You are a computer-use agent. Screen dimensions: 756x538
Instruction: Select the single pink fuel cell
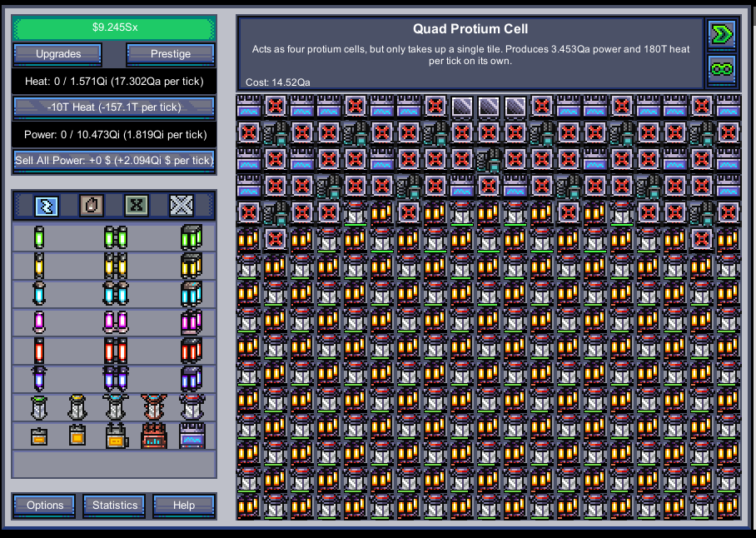[39, 322]
